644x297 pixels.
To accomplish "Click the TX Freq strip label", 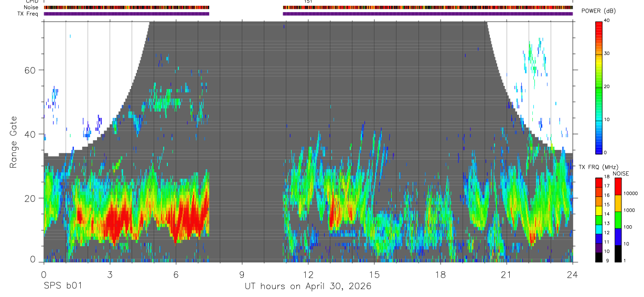I will click(28, 14).
